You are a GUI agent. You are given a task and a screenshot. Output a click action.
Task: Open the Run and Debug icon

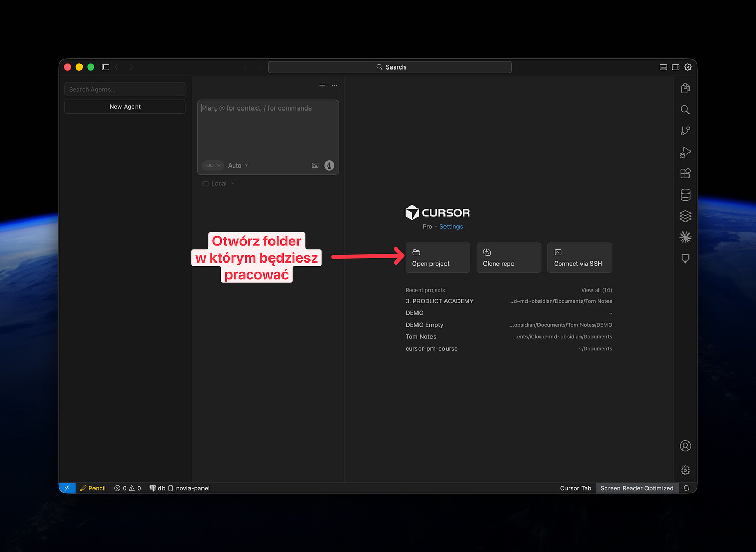coord(685,152)
